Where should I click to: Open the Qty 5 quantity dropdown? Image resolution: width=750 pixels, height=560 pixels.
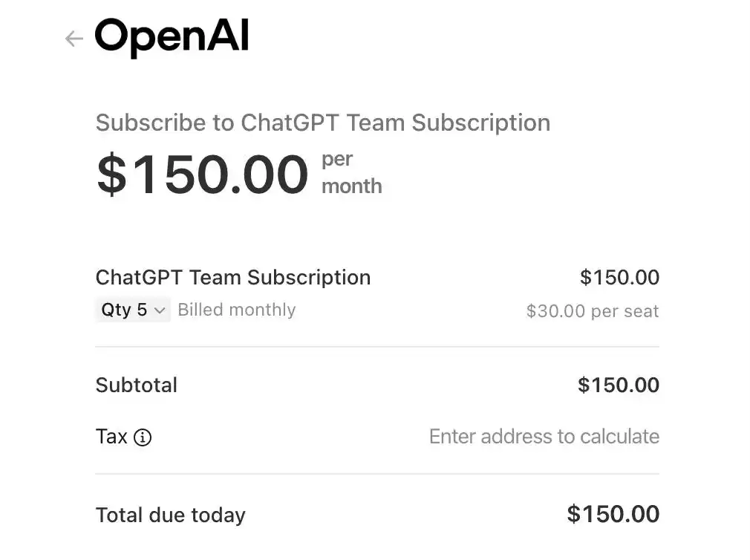[x=132, y=310]
